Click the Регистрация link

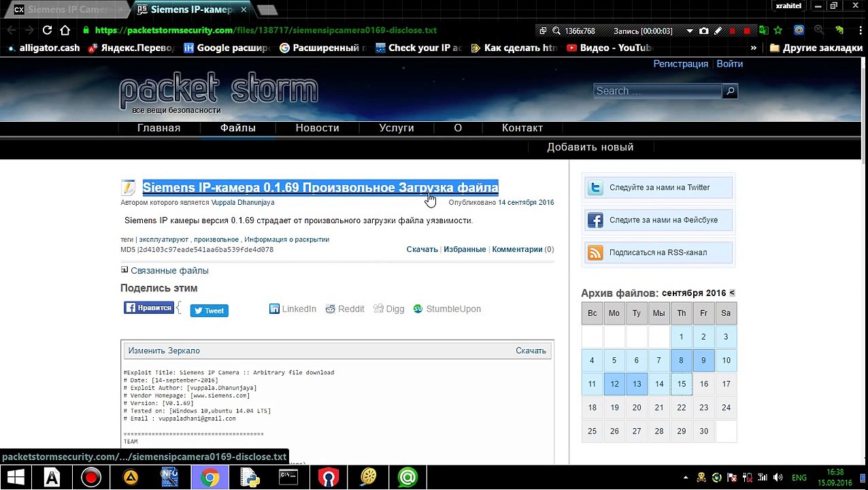(x=681, y=63)
